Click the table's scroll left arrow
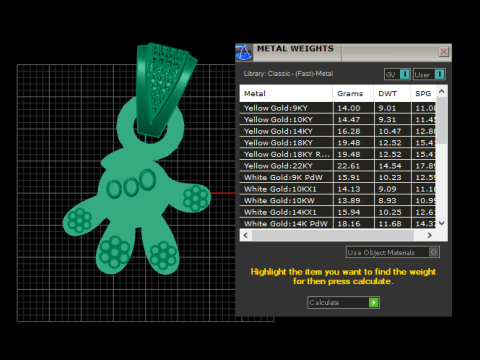 [x=246, y=235]
